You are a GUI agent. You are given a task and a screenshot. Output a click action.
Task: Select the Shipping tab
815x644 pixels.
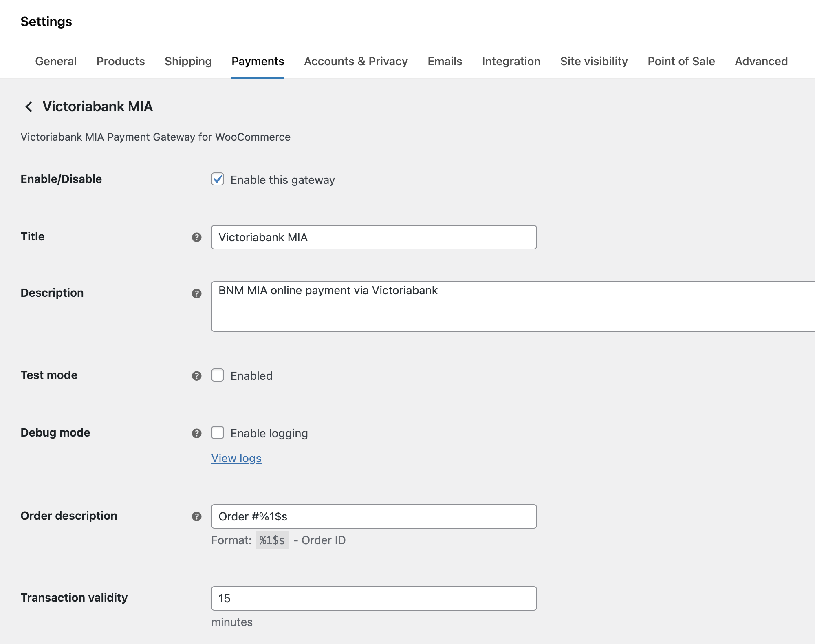pos(188,61)
